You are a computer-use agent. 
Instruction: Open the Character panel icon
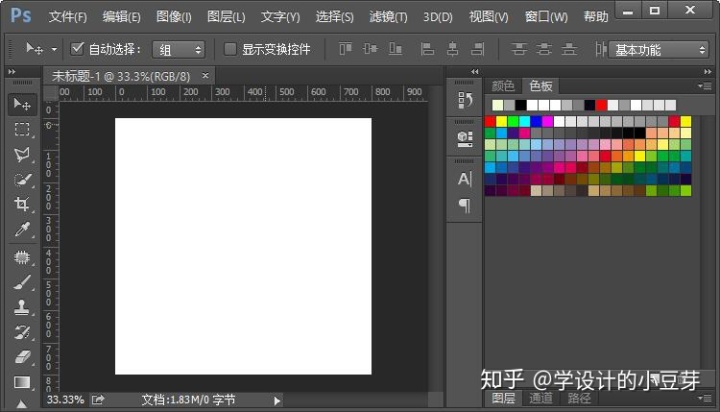pyautogui.click(x=464, y=179)
